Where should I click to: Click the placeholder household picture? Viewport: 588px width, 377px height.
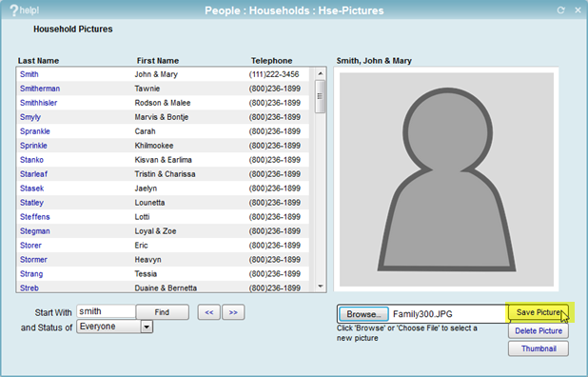click(x=446, y=179)
